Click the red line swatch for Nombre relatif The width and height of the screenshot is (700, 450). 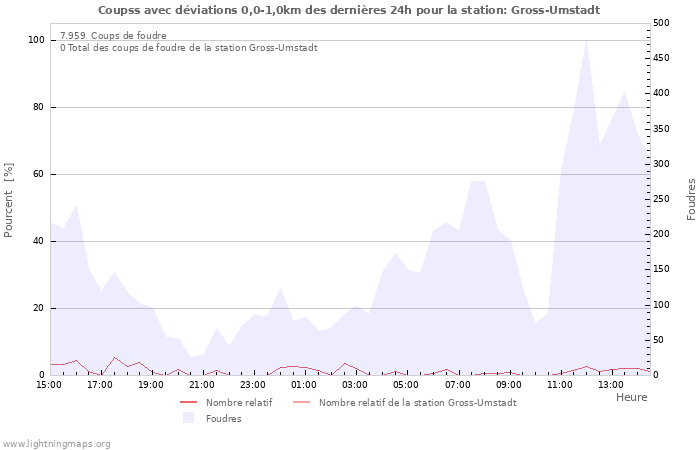188,403
